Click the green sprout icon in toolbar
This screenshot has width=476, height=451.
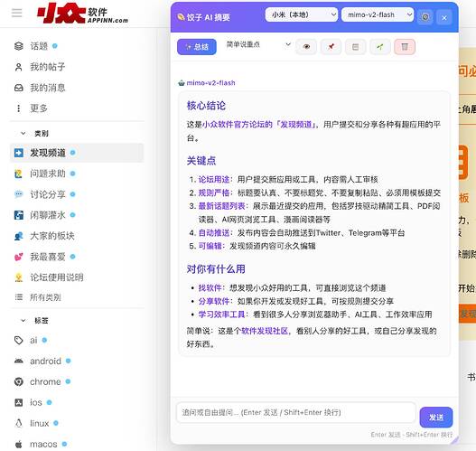pyautogui.click(x=379, y=47)
